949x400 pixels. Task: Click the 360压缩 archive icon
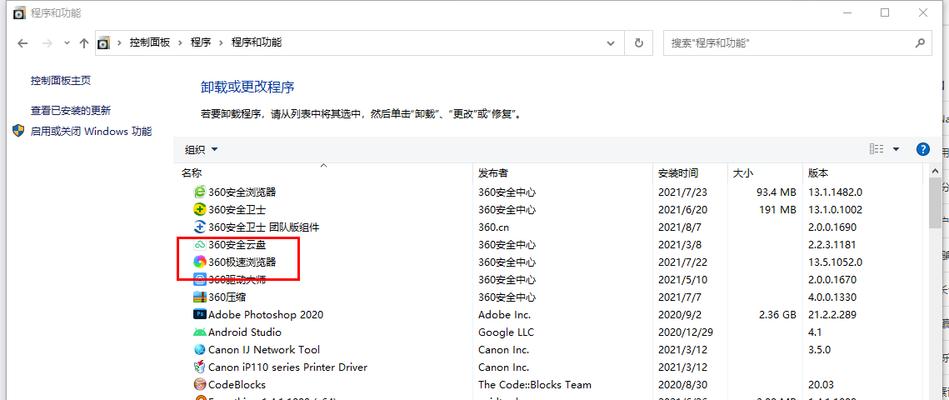pyautogui.click(x=200, y=297)
